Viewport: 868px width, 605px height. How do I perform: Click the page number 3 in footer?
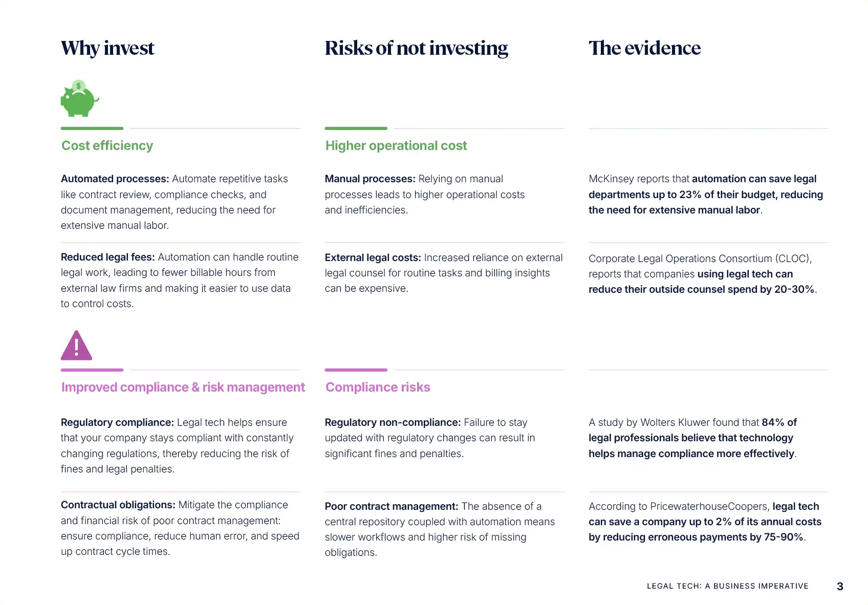pyautogui.click(x=840, y=587)
